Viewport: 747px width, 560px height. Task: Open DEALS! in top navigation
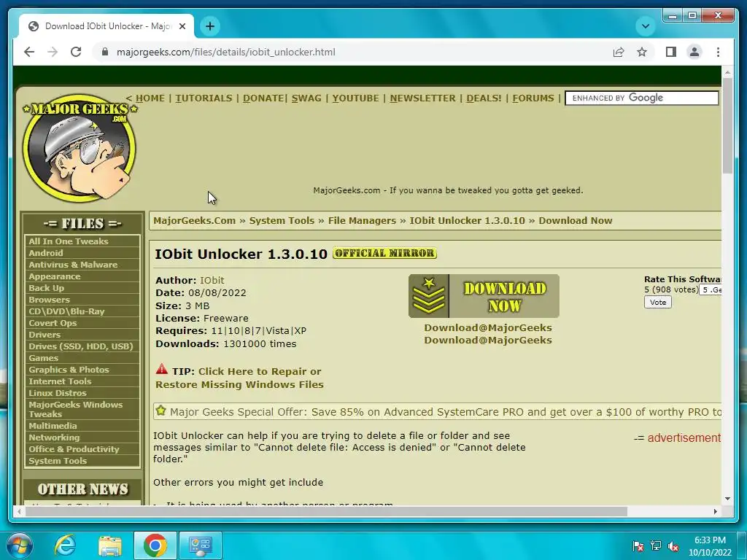[x=484, y=98]
